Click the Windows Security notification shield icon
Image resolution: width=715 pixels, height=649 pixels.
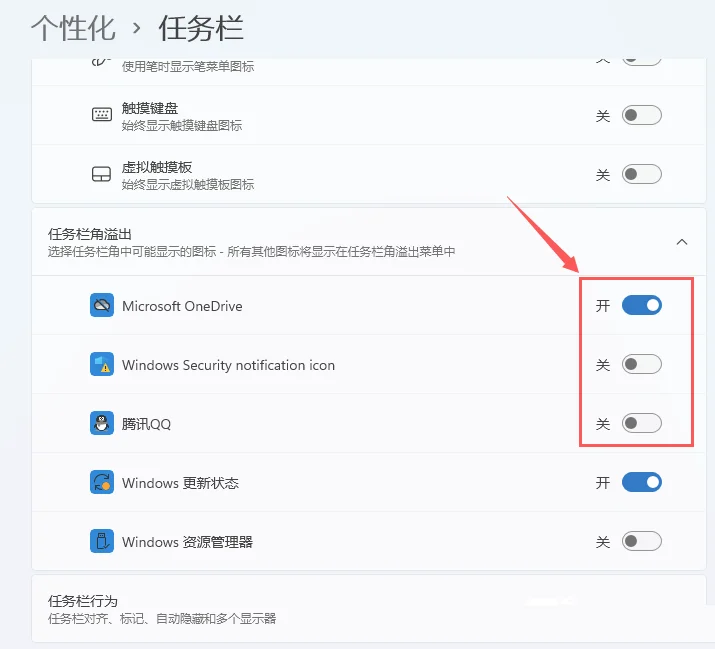tap(101, 365)
